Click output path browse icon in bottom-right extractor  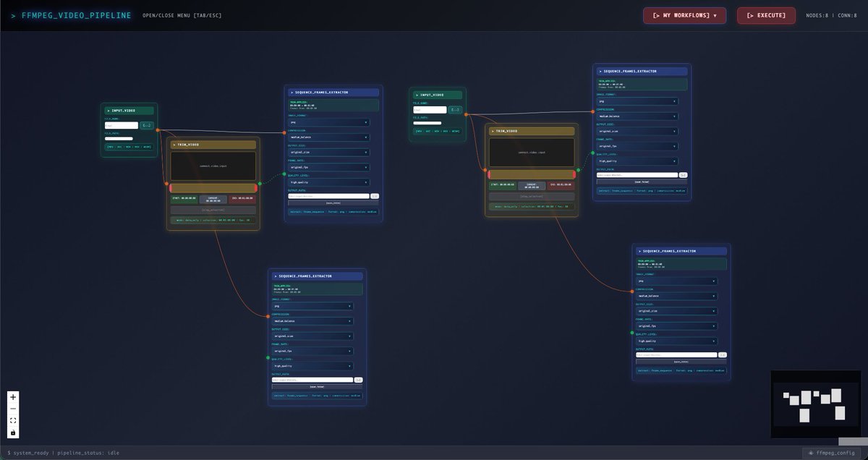tap(723, 354)
